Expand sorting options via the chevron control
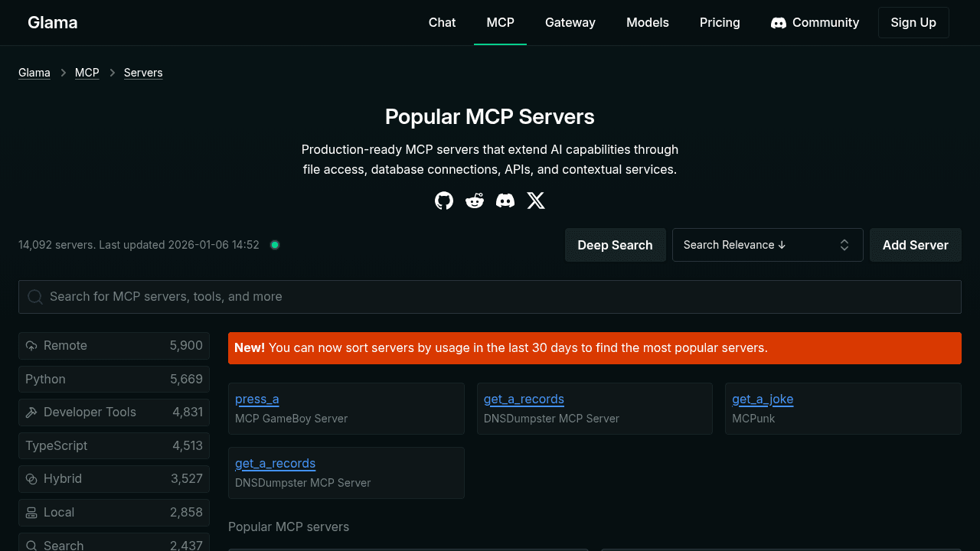Image resolution: width=980 pixels, height=551 pixels. (844, 244)
